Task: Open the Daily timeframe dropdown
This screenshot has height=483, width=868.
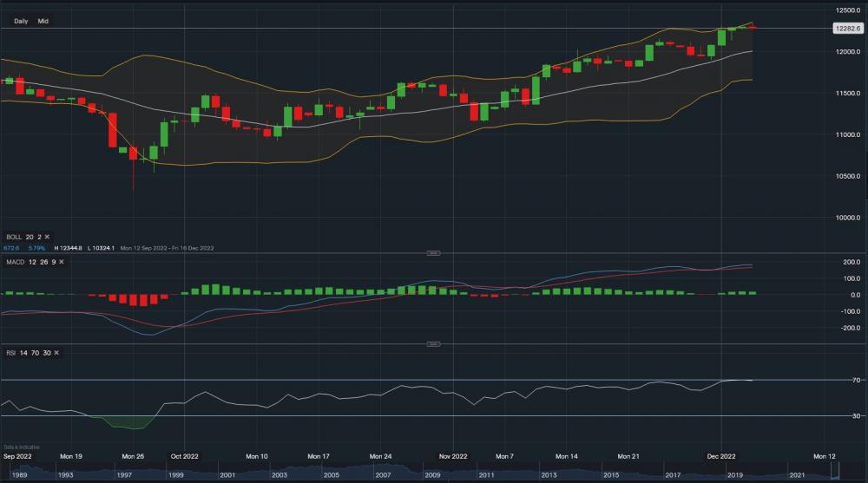Action: 21,21
